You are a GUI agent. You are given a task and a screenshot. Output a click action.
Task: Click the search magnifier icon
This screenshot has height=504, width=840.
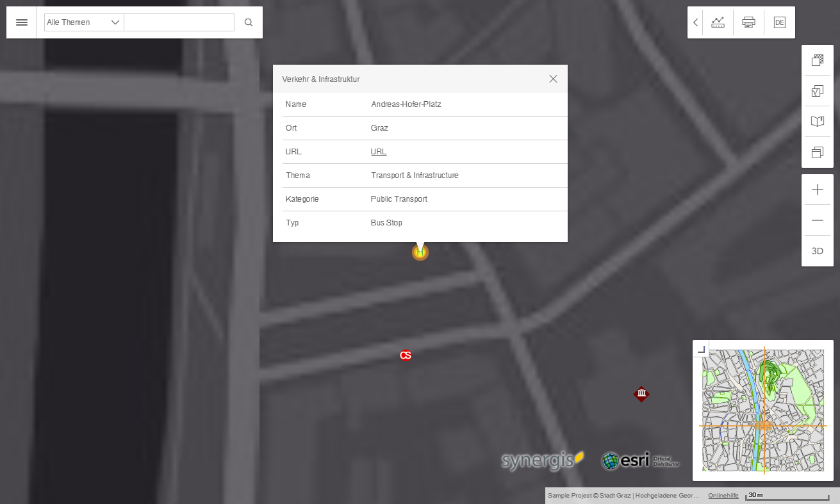tap(249, 22)
